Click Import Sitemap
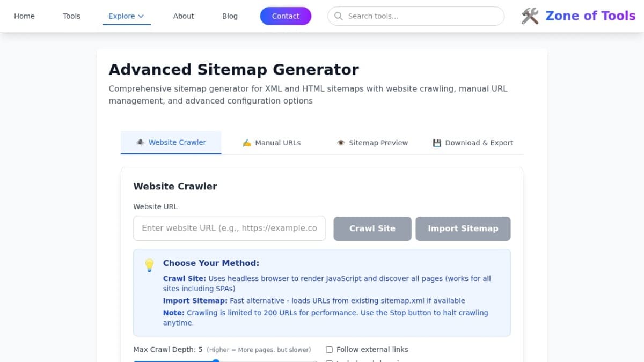Screen dimensions: 644x362 click(x=463, y=228)
